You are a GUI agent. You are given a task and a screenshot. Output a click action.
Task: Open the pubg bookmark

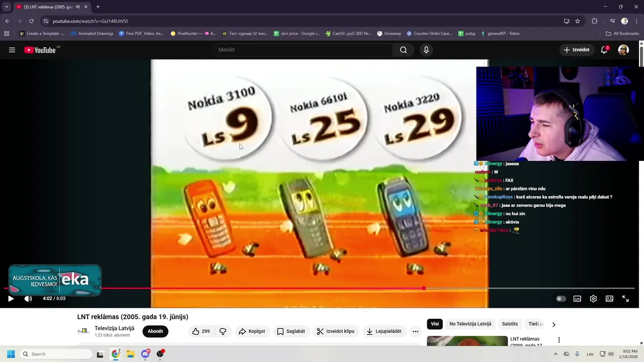(466, 34)
